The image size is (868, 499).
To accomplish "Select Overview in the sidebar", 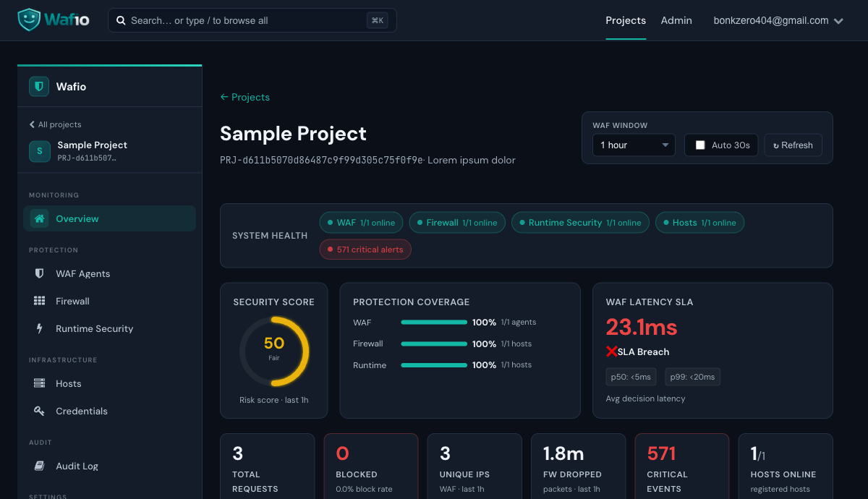I will pyautogui.click(x=109, y=218).
